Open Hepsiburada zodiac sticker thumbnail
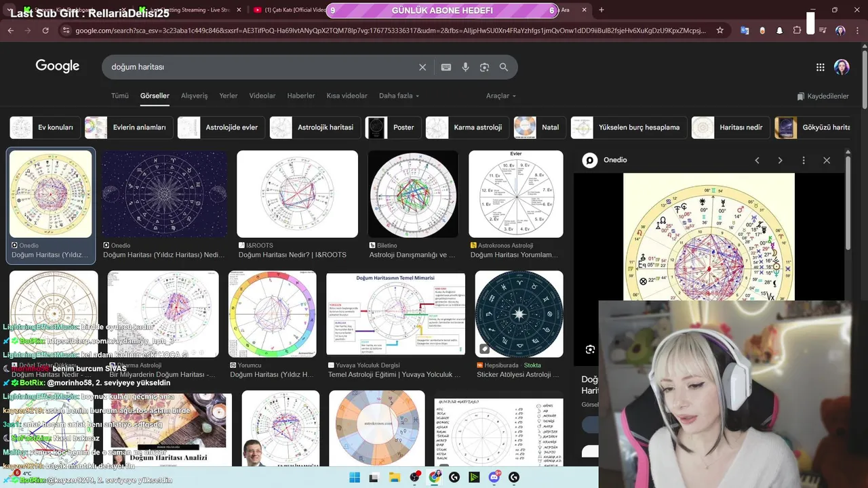This screenshot has width=868, height=488. point(519,314)
